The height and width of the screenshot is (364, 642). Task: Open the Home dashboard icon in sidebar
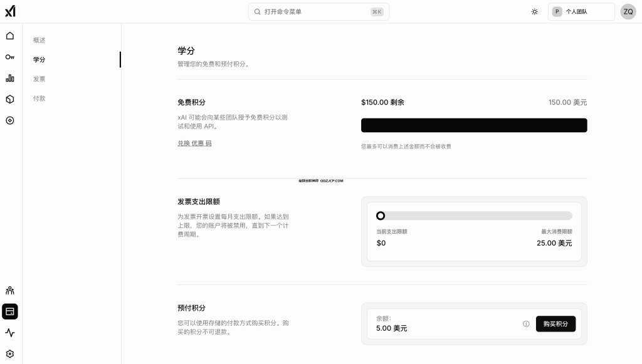pos(9,36)
